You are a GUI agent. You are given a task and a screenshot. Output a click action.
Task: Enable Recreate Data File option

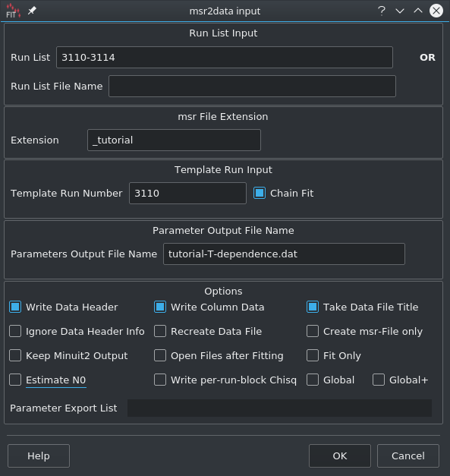(160, 331)
